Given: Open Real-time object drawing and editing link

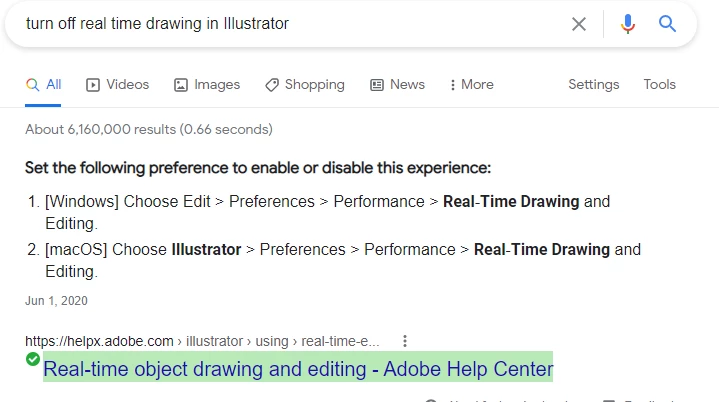Looking at the screenshot, I should (298, 369).
